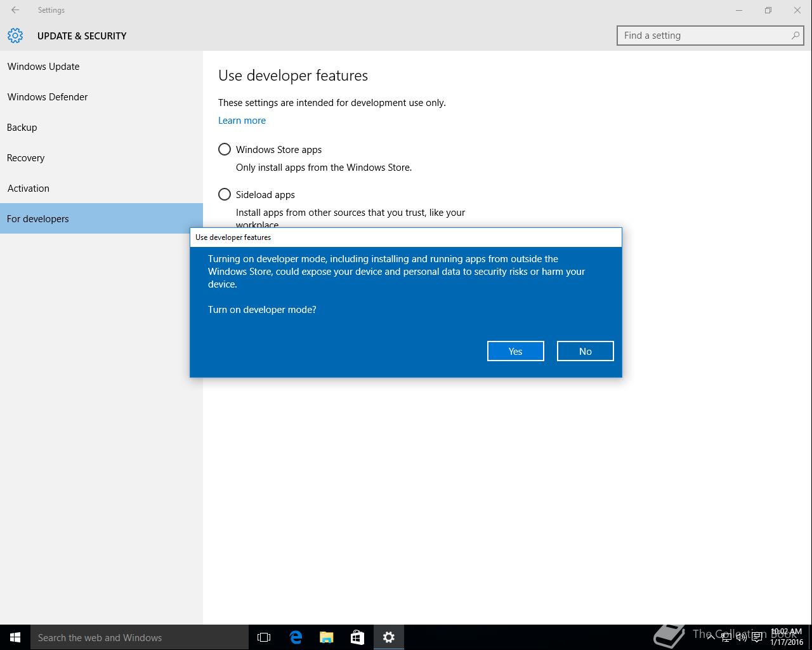Select the Sideload apps radio button
The image size is (812, 650).
pyautogui.click(x=225, y=194)
